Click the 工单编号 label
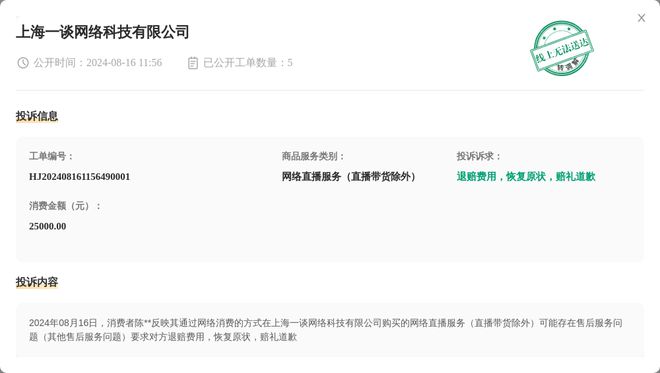This screenshot has width=660, height=373. 51,156
